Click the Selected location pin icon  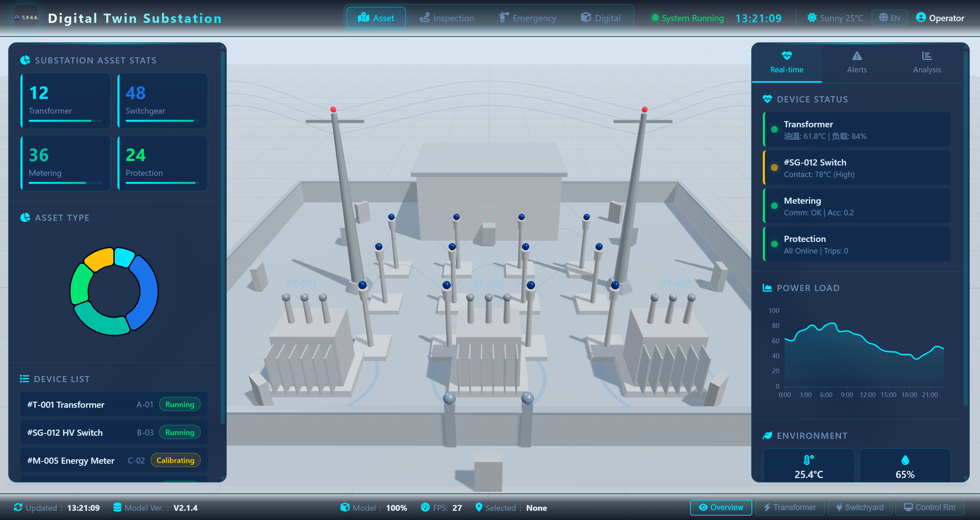click(x=479, y=507)
